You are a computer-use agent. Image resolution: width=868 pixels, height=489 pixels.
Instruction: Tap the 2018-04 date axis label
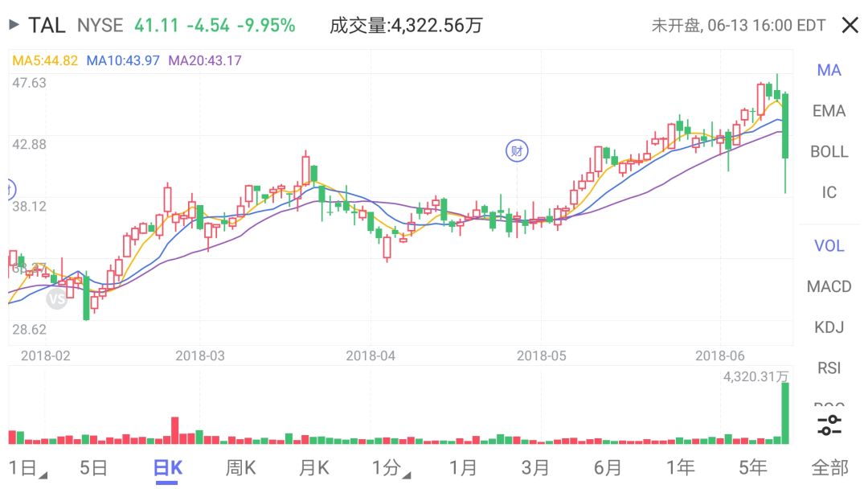371,355
